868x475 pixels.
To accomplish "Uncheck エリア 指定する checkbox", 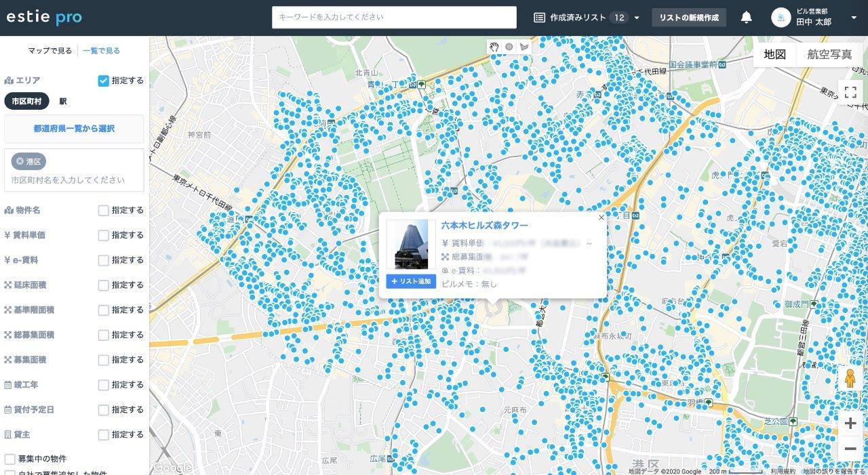I will click(x=103, y=81).
